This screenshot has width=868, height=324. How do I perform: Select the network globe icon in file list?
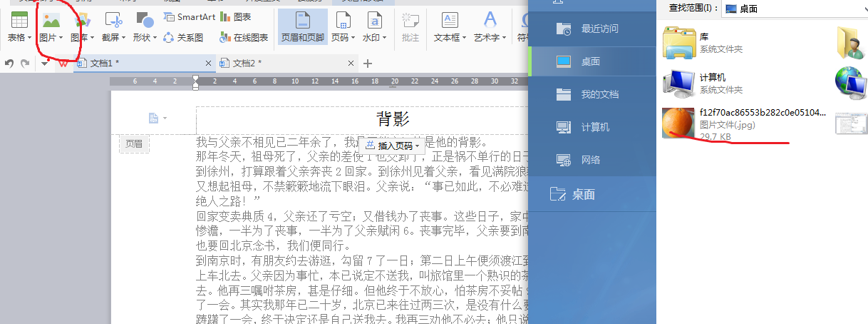850,83
